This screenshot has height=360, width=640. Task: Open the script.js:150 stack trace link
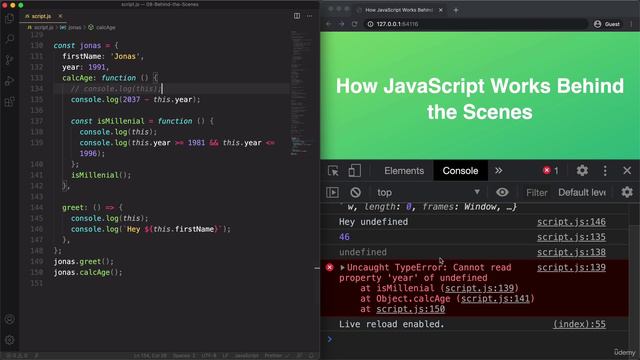coord(410,309)
